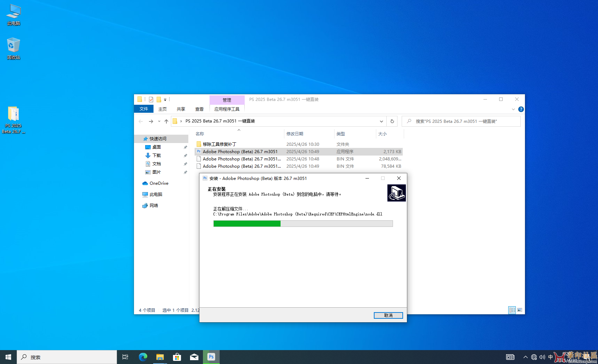598x364 pixels.
Task: Click the Explorer search box
Action: pyautogui.click(x=461, y=121)
